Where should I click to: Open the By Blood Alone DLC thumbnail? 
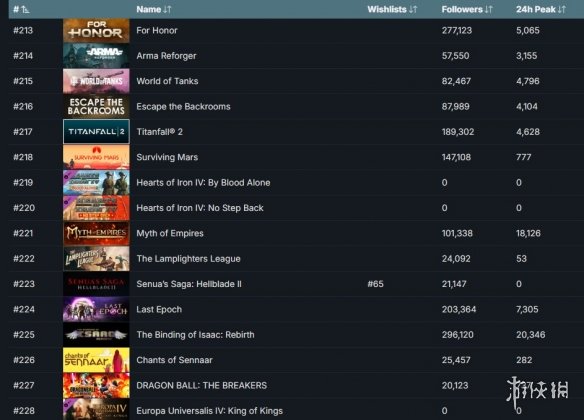[x=96, y=182]
